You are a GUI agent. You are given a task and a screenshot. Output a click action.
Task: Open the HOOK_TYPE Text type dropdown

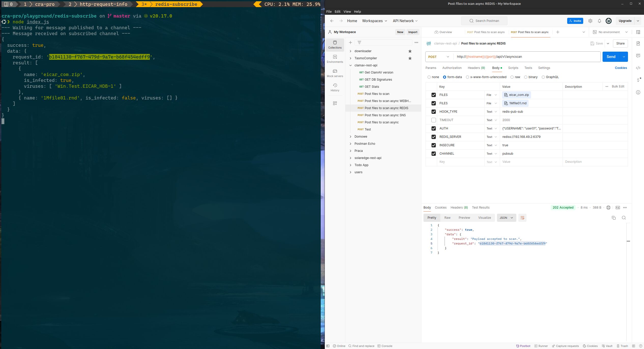(492, 112)
